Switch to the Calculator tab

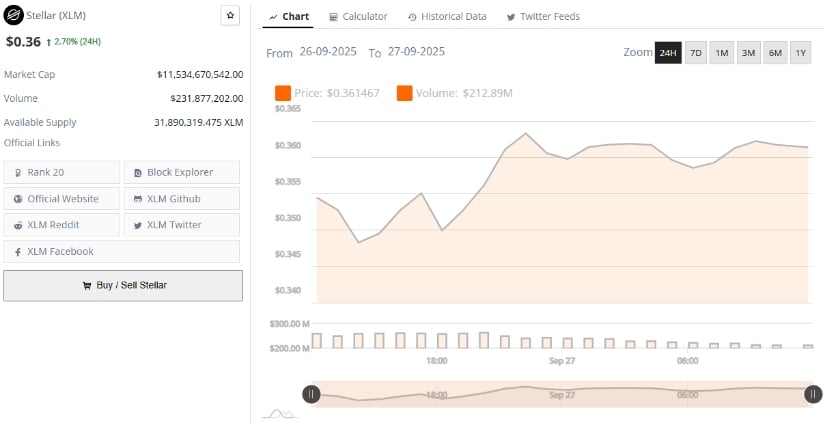click(358, 16)
